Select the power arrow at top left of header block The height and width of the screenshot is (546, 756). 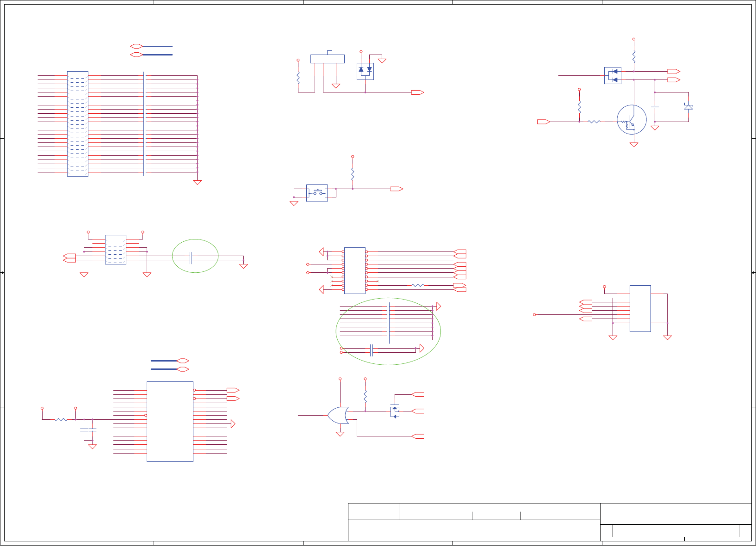(322, 252)
